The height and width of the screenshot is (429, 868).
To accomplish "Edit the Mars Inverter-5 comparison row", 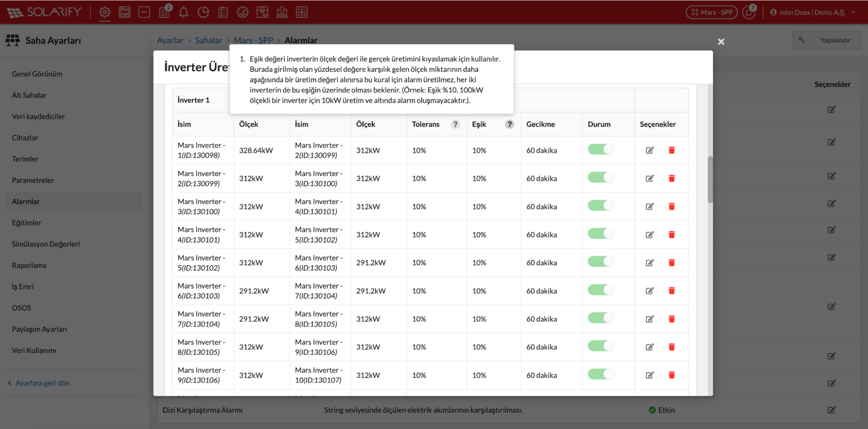I will 650,263.
